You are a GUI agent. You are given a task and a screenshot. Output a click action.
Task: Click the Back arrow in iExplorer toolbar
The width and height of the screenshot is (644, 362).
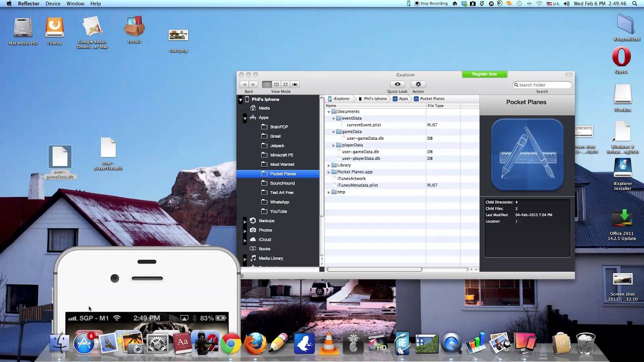tap(245, 84)
